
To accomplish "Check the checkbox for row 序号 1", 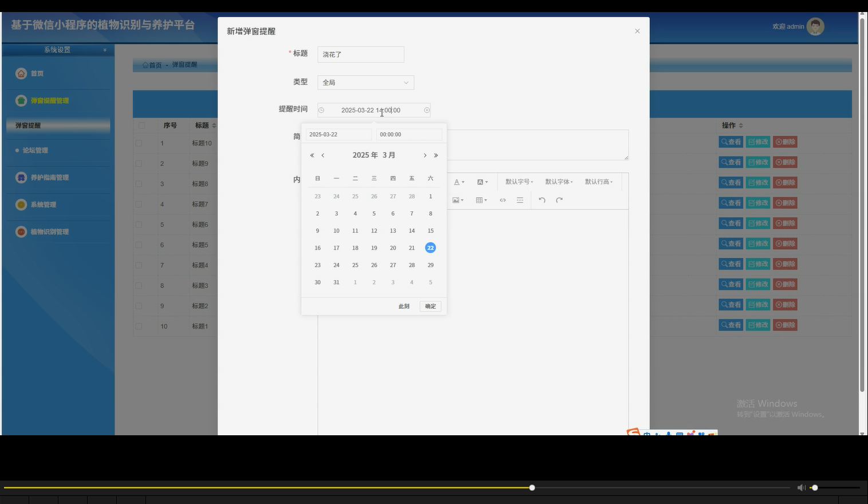I will [x=139, y=143].
